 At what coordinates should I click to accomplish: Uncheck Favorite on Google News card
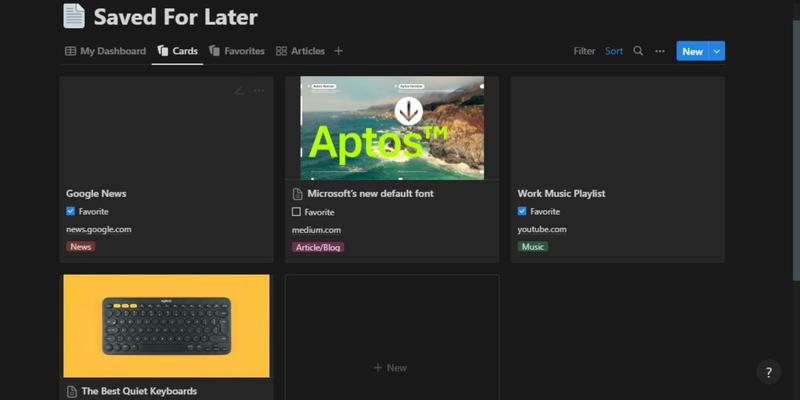point(70,211)
